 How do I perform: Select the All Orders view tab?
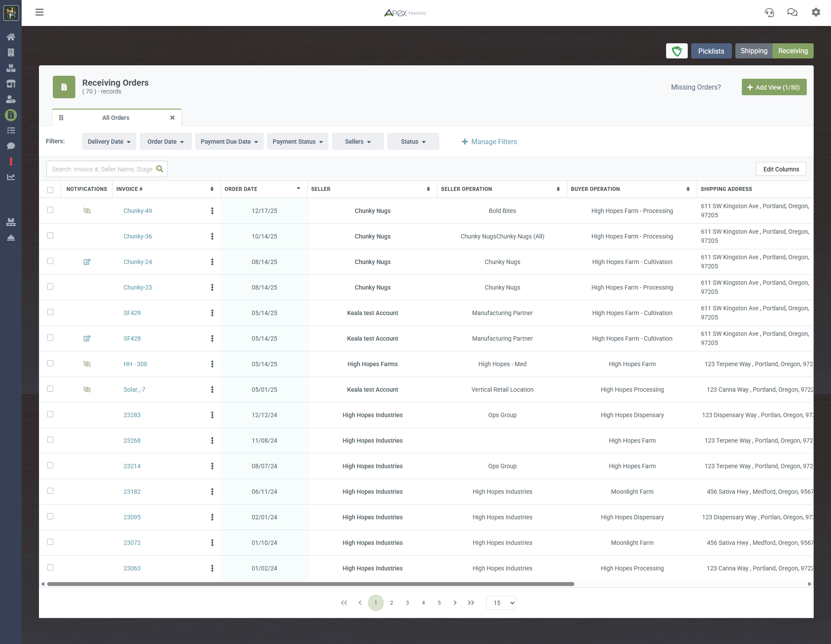(x=116, y=118)
